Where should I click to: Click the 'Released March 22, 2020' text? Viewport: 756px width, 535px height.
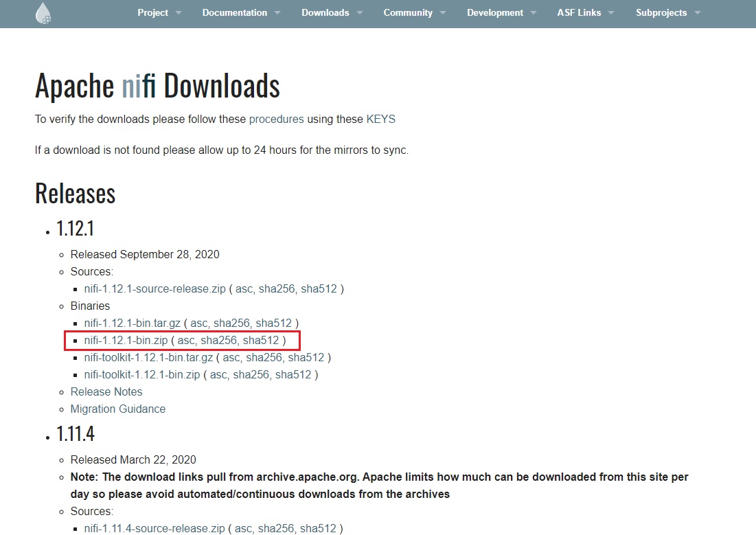133,459
